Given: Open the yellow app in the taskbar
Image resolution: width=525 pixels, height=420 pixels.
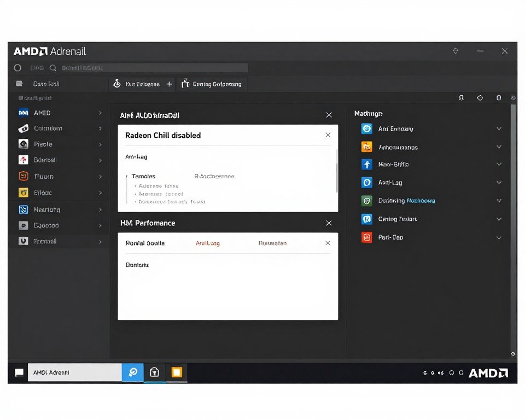Looking at the screenshot, I should point(177,372).
